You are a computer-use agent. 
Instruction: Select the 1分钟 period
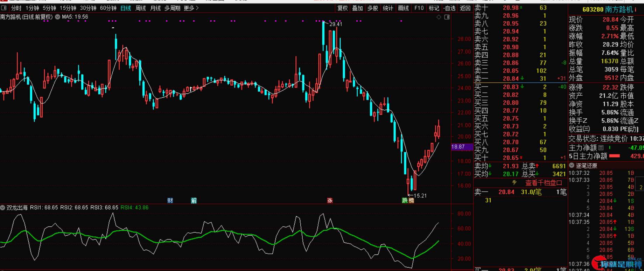click(32, 8)
